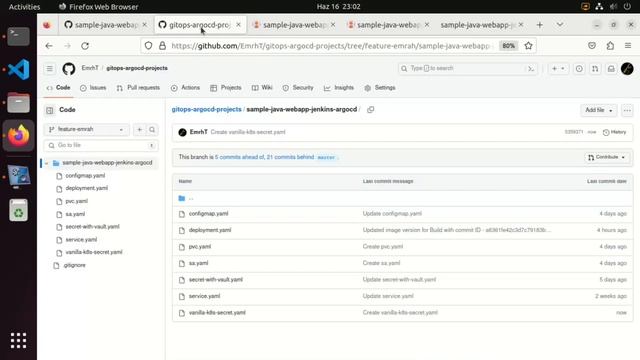The image size is (640, 360).
Task: Collapse the sample-java-webapp-jenkins-argocd folder in tree
Action: (x=47, y=163)
